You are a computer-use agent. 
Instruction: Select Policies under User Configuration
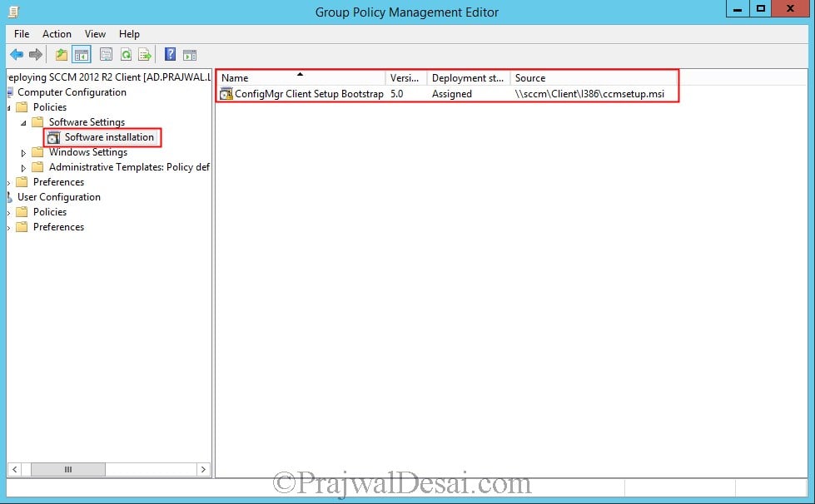pos(50,212)
